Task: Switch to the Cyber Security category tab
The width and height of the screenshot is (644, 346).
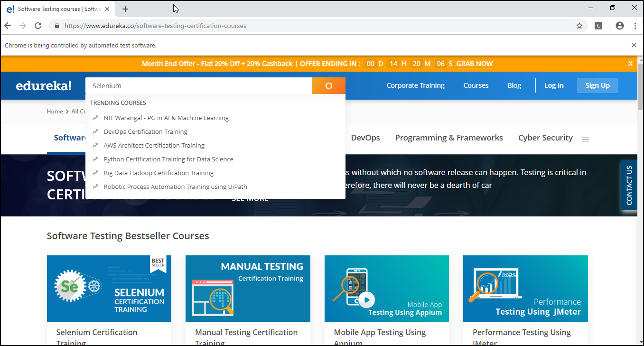Action: click(x=545, y=138)
